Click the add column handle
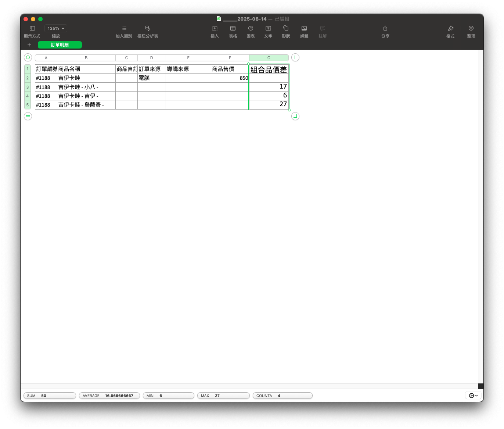This screenshot has width=504, height=429. (295, 57)
